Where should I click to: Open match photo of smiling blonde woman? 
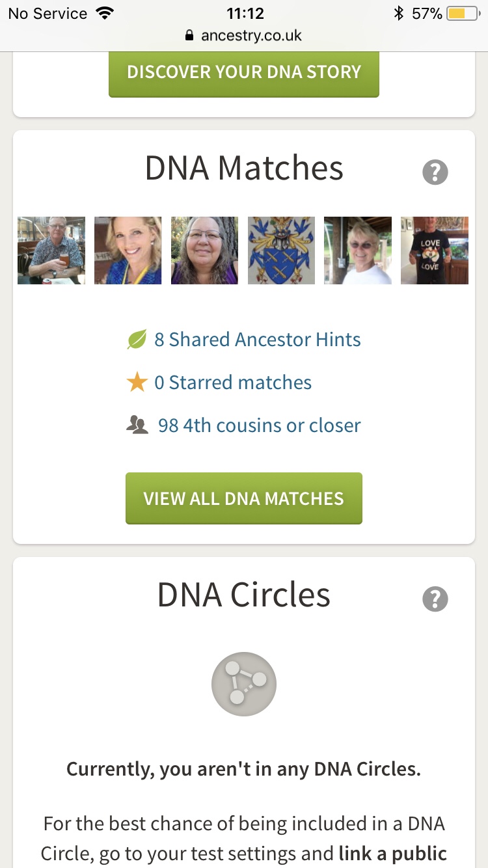coord(128,251)
